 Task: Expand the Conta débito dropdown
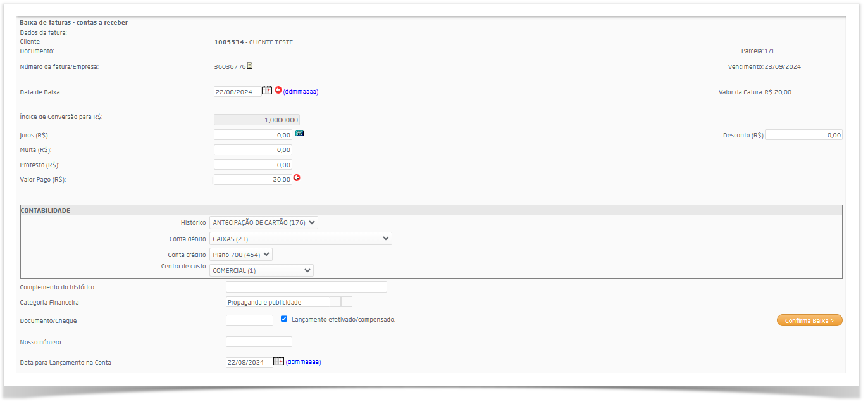[x=301, y=239]
